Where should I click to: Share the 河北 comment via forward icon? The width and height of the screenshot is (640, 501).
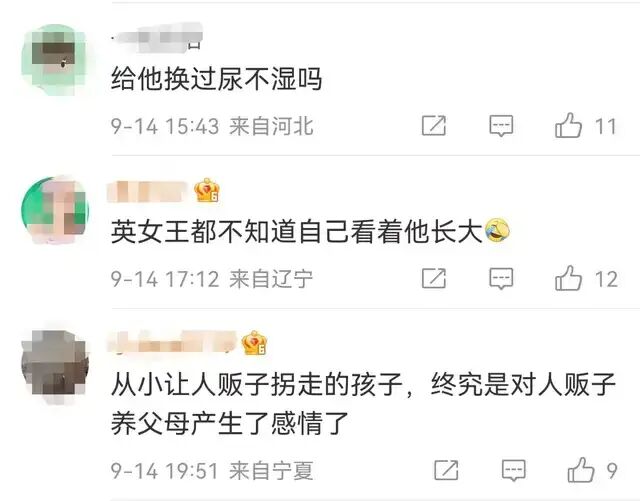tap(434, 125)
